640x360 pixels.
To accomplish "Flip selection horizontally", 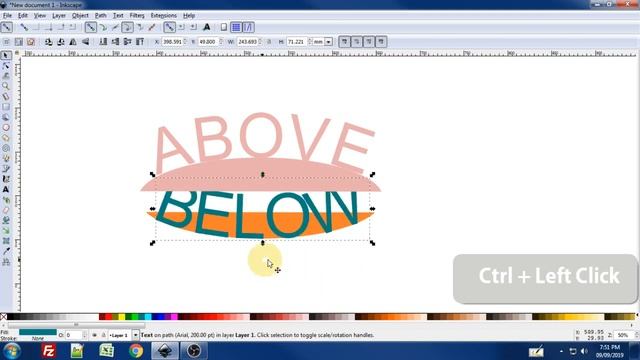I will pyautogui.click(x=73, y=42).
